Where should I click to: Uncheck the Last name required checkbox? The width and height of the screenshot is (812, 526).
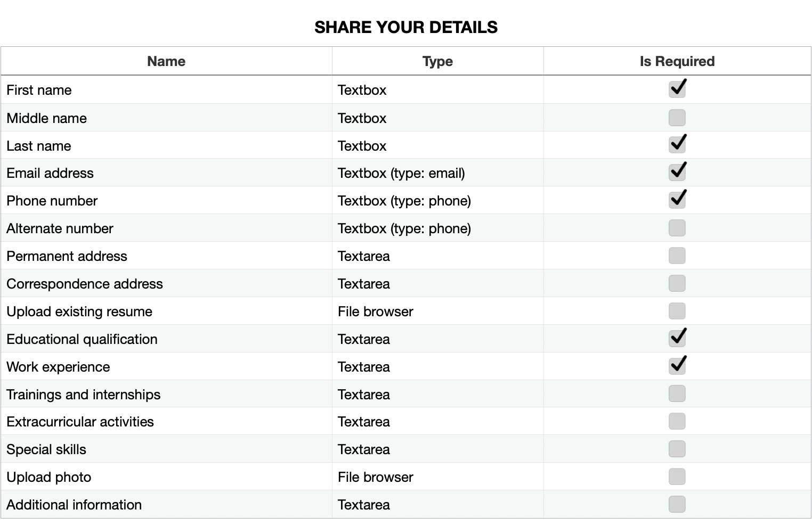[x=677, y=145]
